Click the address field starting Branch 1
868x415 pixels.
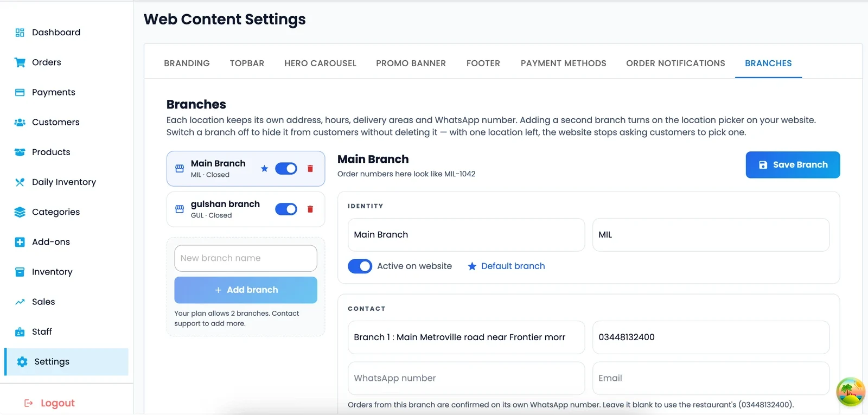pyautogui.click(x=467, y=337)
